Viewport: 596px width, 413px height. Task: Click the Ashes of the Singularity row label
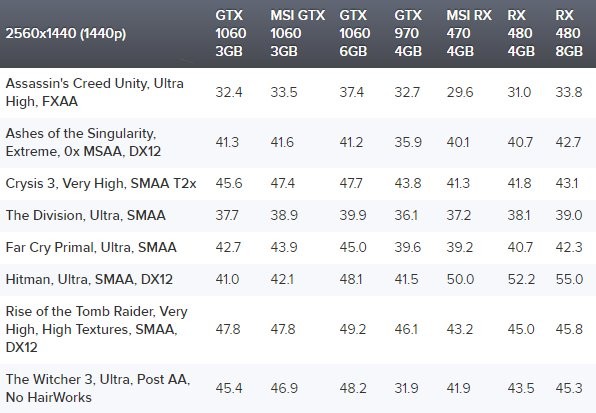click(x=83, y=142)
